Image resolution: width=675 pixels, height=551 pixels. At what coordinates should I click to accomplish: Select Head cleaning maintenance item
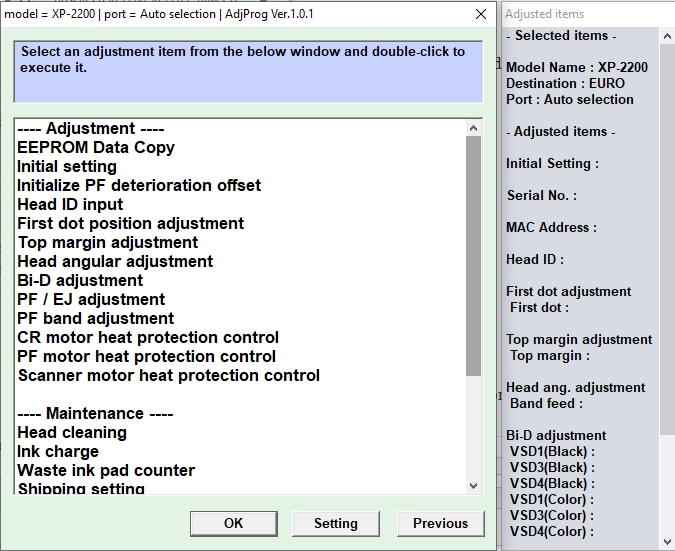(x=72, y=432)
